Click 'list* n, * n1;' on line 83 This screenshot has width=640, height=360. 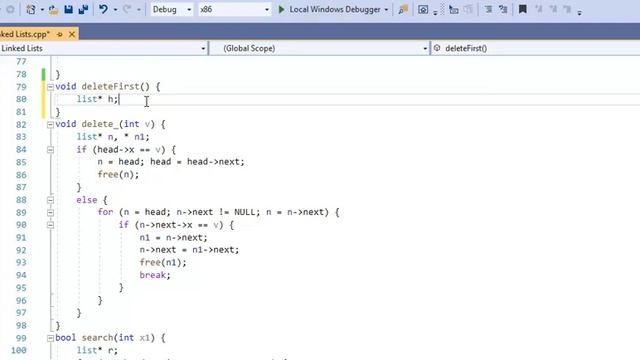(x=113, y=137)
